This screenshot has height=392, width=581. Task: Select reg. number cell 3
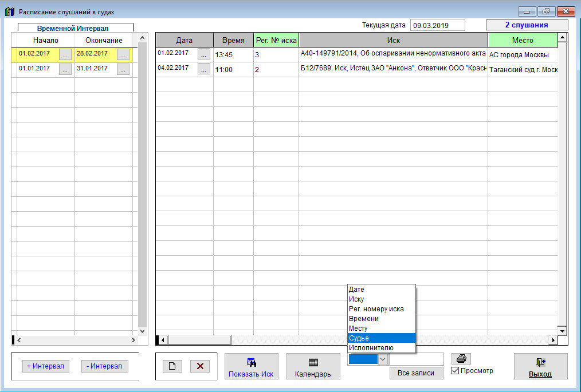276,55
